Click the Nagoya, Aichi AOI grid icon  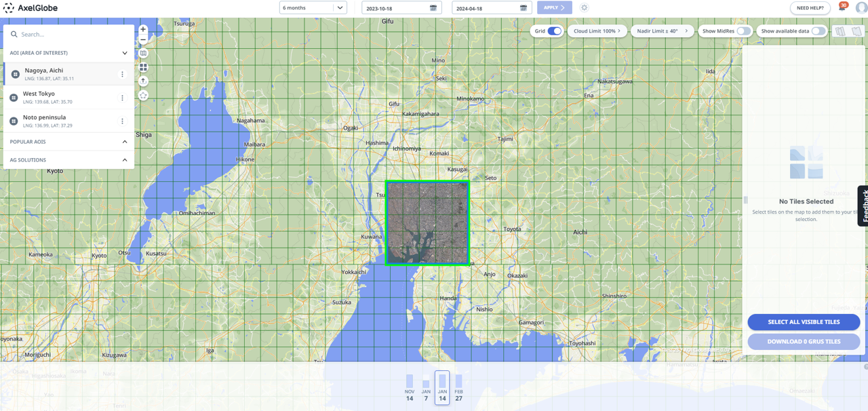pos(16,74)
